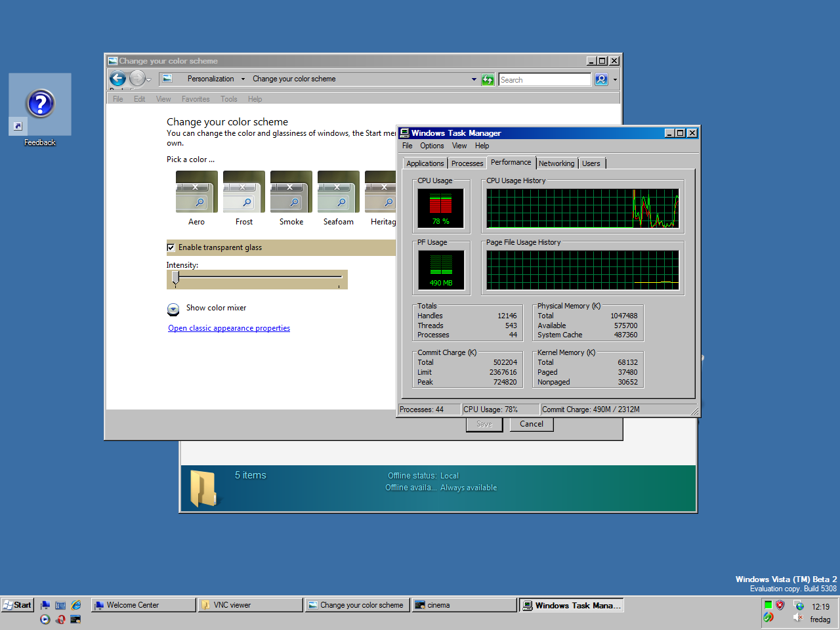840x630 pixels.
Task: Open the search options dropdown arrow
Action: point(615,79)
